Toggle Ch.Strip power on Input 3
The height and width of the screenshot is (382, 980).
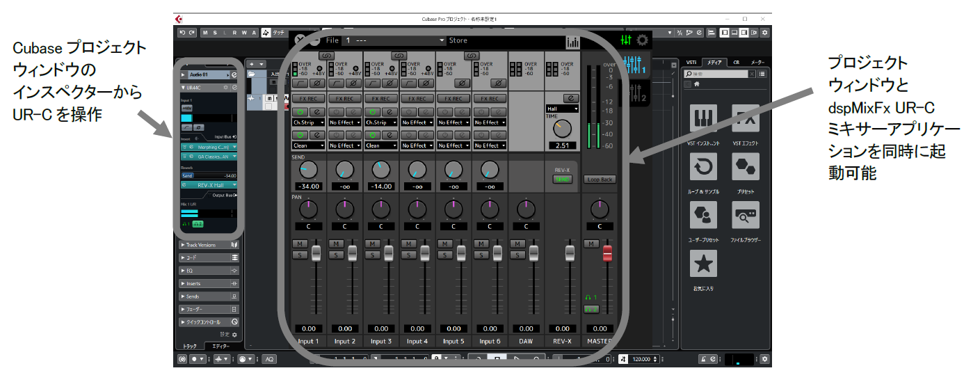[x=373, y=111]
